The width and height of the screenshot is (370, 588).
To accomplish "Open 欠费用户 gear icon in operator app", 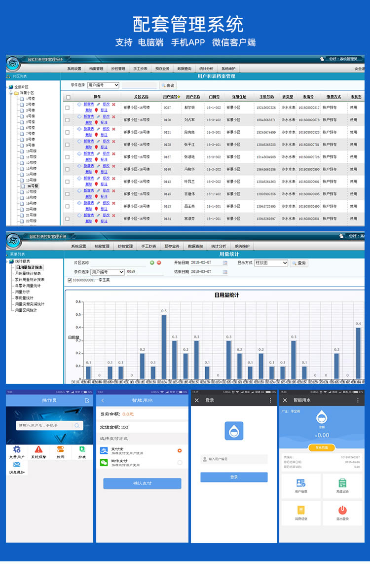I will point(17,449).
